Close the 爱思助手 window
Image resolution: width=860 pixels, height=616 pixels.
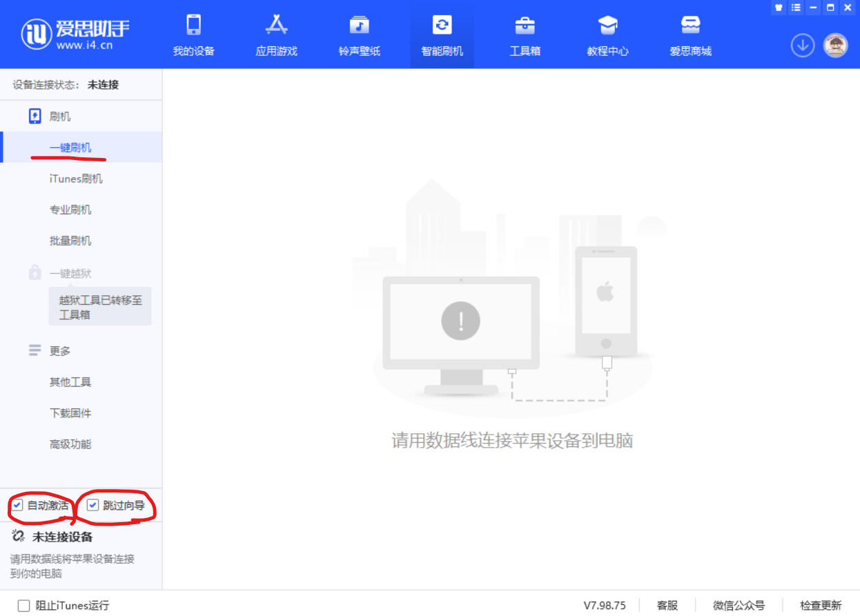tap(848, 8)
